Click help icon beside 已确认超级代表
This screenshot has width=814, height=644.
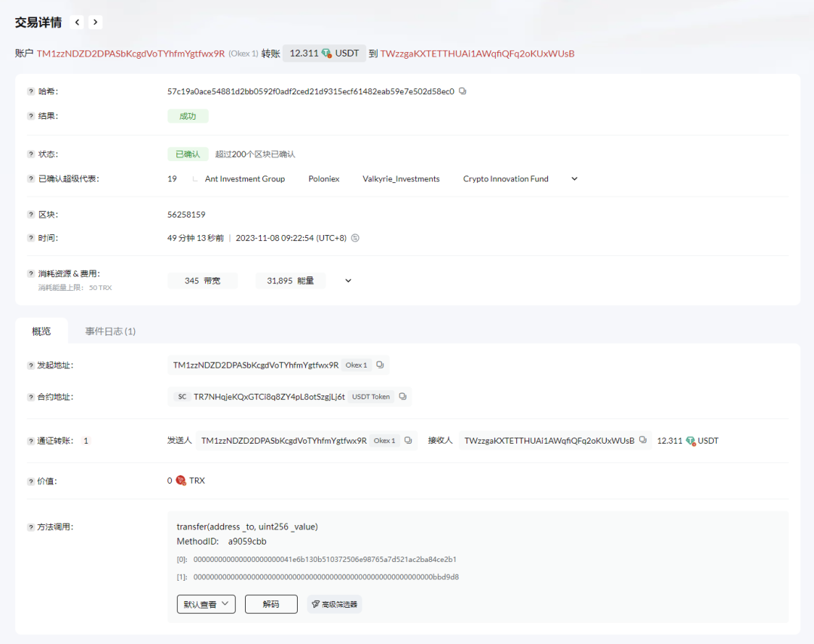[x=31, y=179]
